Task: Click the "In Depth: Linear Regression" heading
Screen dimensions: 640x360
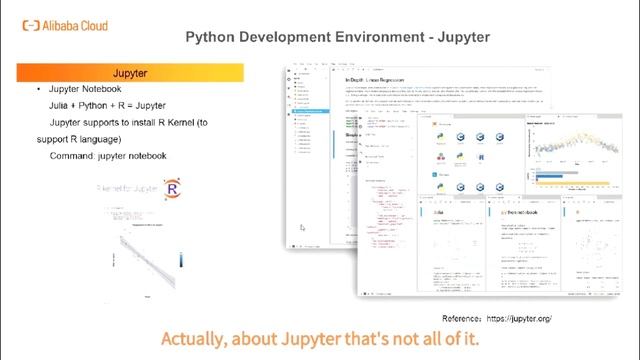Action: pyautogui.click(x=375, y=80)
